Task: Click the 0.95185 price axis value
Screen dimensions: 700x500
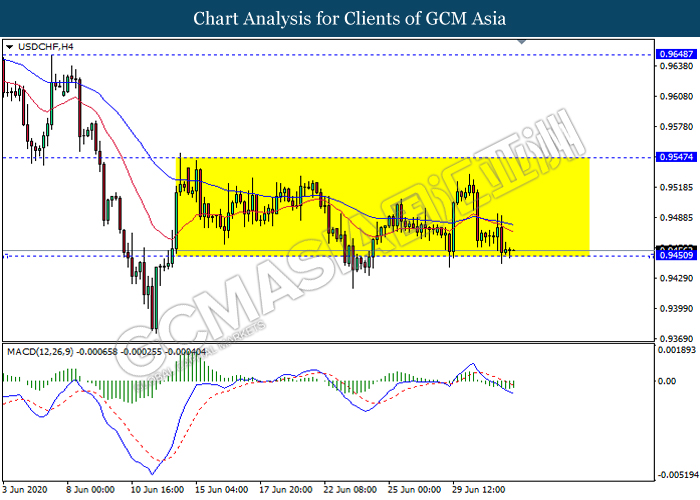Action: click(x=677, y=187)
